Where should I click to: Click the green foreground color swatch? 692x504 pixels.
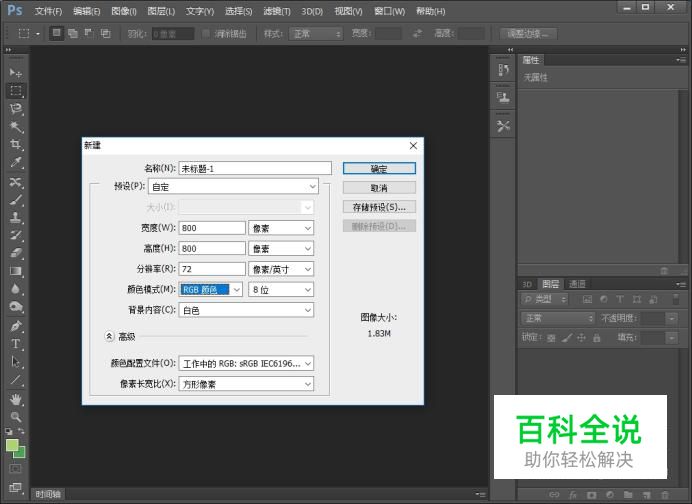(x=13, y=445)
